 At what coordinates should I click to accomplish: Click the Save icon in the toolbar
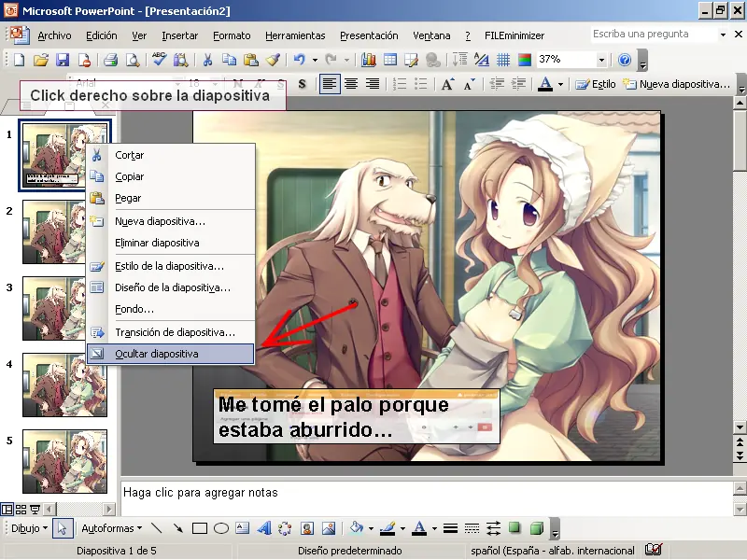coord(63,60)
